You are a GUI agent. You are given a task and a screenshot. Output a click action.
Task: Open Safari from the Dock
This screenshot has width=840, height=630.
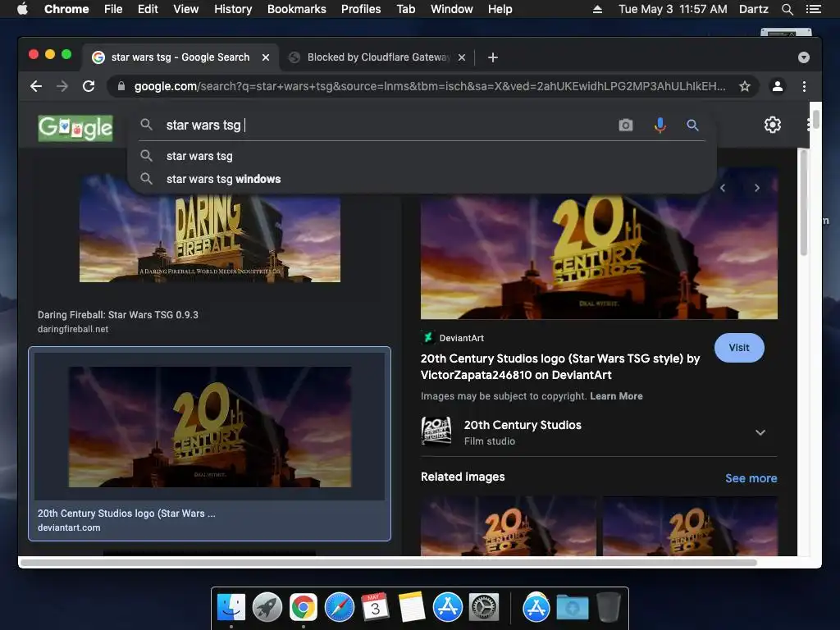(x=340, y=607)
